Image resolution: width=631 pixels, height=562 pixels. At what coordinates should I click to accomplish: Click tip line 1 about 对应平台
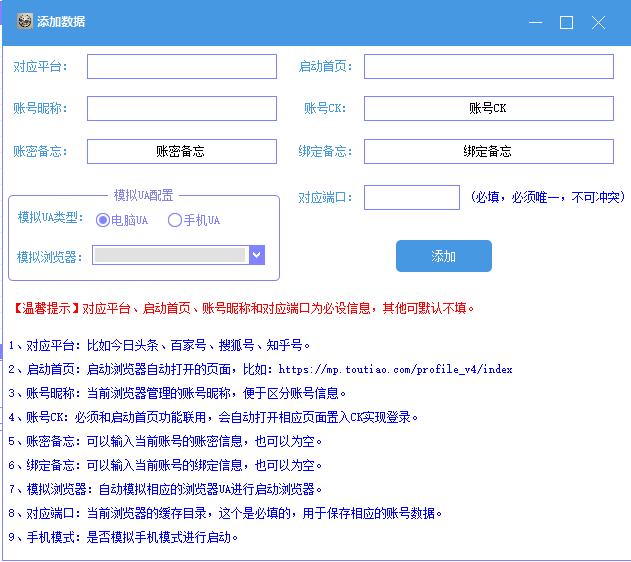click(159, 345)
